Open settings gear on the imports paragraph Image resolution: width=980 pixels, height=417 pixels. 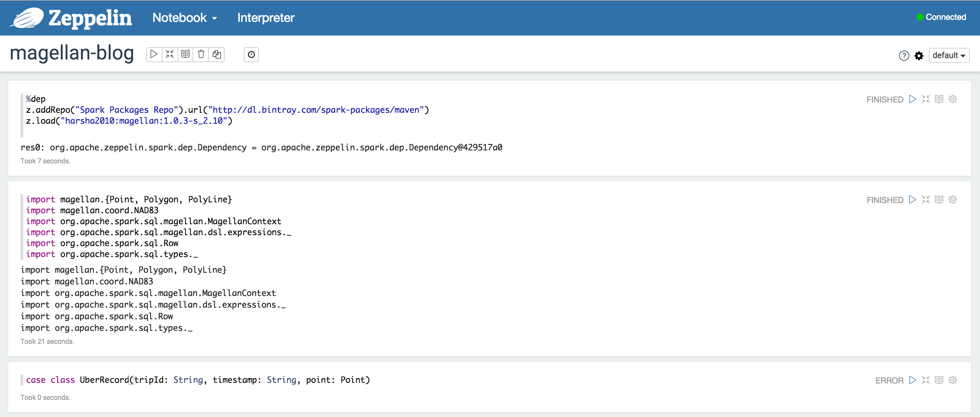pos(953,200)
